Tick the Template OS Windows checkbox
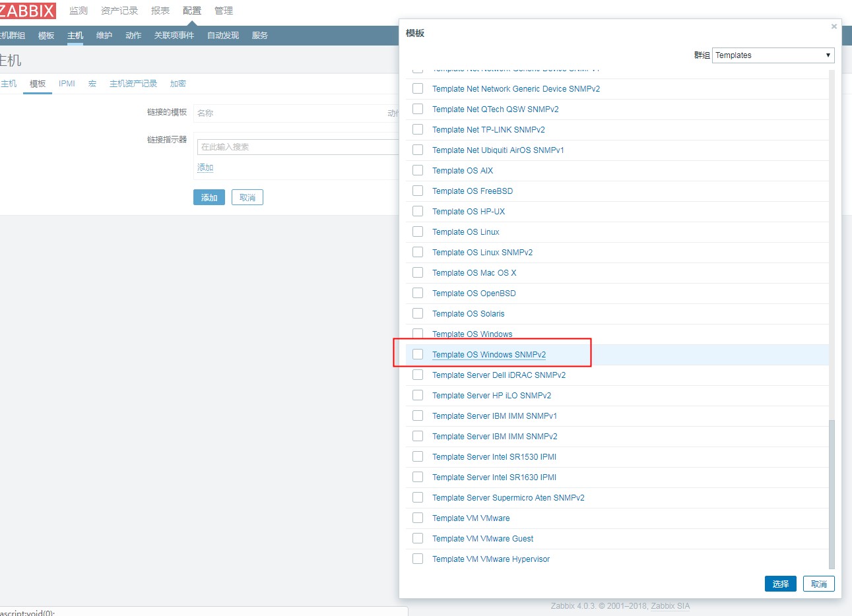 418,334
